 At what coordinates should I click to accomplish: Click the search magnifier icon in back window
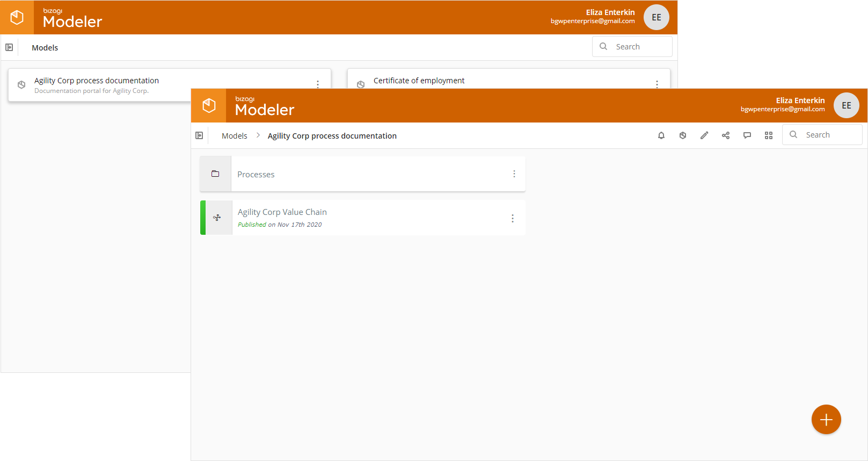(x=603, y=46)
